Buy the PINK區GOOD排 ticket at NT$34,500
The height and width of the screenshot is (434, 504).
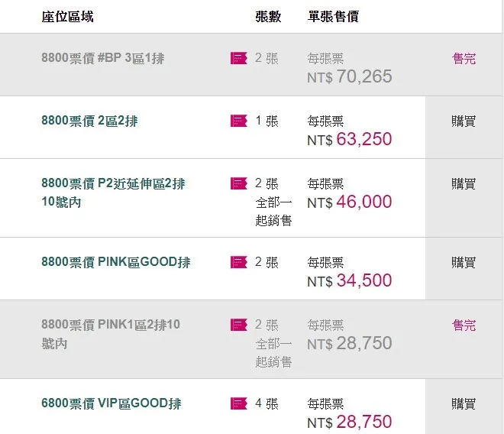coord(464,262)
